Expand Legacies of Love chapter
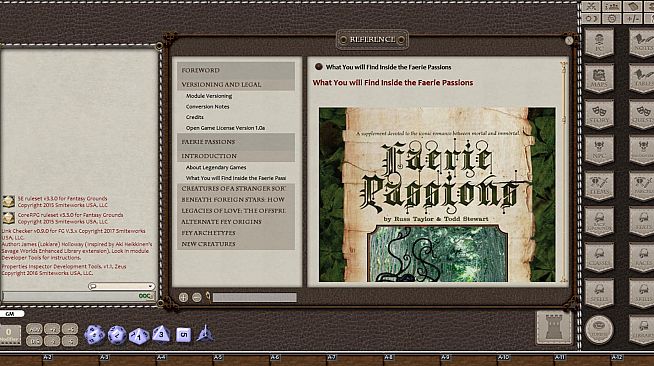The height and width of the screenshot is (366, 654). pyautogui.click(x=236, y=211)
